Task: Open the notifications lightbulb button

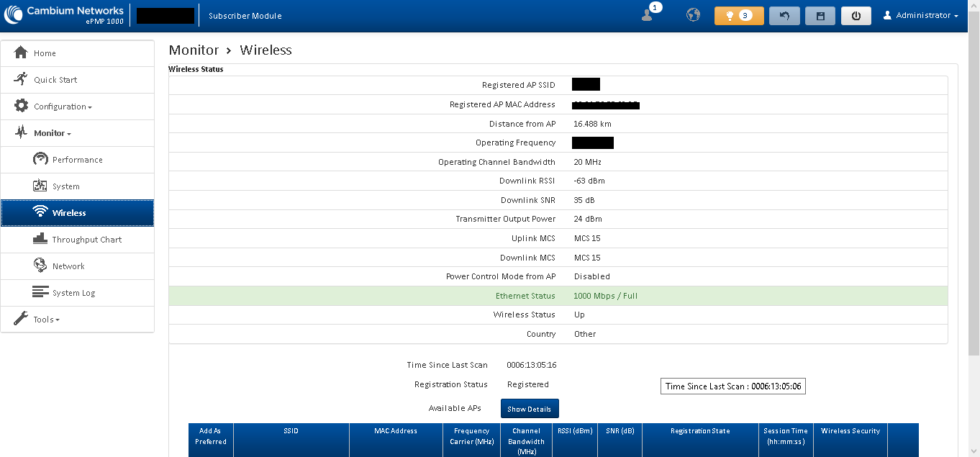Action: pyautogui.click(x=739, y=16)
